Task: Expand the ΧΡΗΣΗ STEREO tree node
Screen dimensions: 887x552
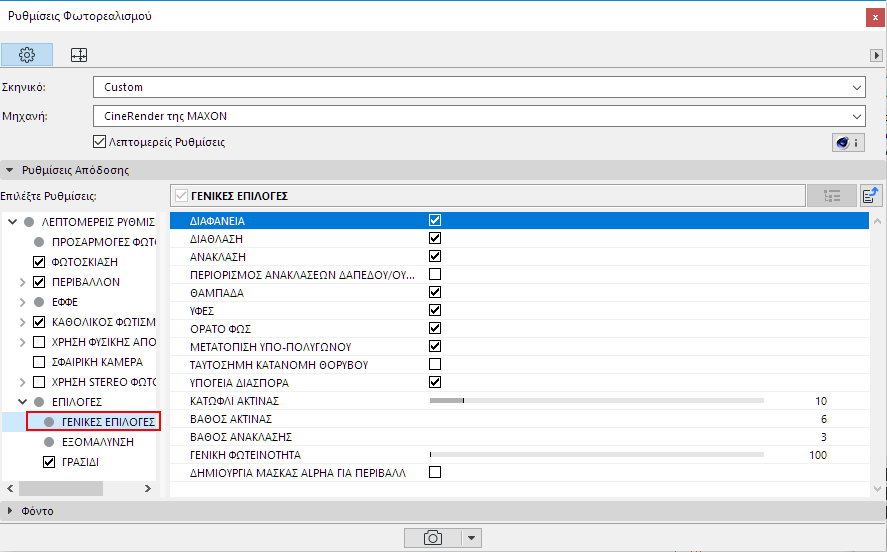Action: [x=23, y=382]
